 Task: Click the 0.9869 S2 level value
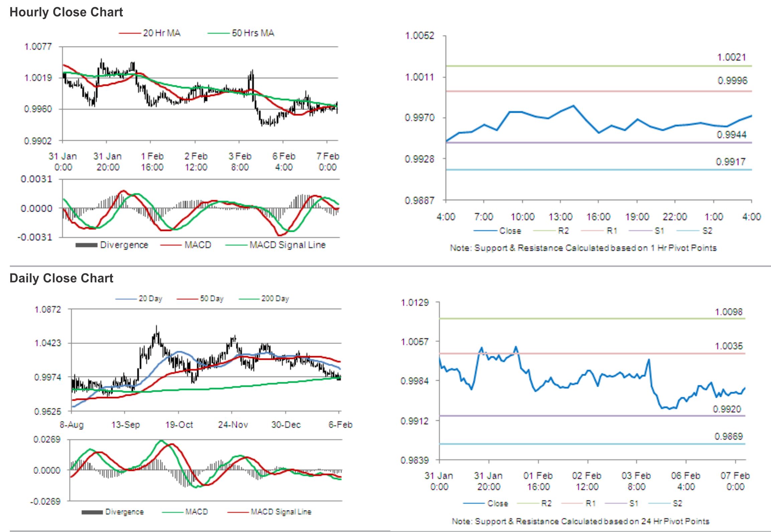click(728, 436)
